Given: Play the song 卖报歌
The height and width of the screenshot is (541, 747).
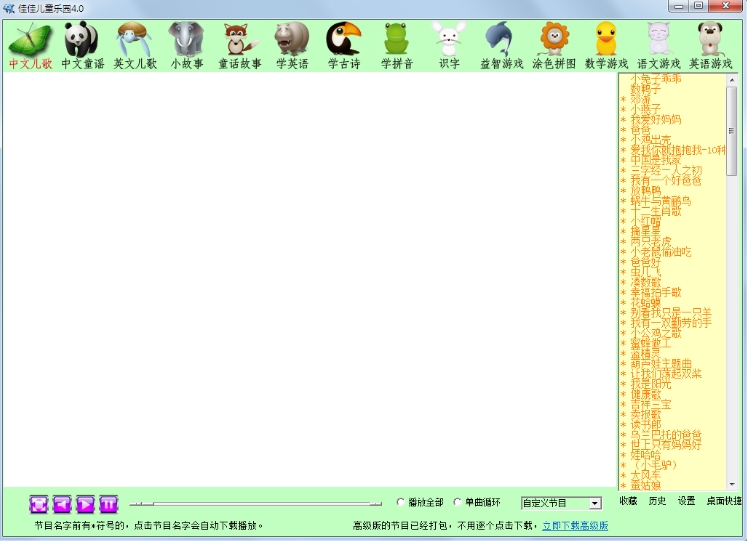Looking at the screenshot, I should (x=646, y=414).
